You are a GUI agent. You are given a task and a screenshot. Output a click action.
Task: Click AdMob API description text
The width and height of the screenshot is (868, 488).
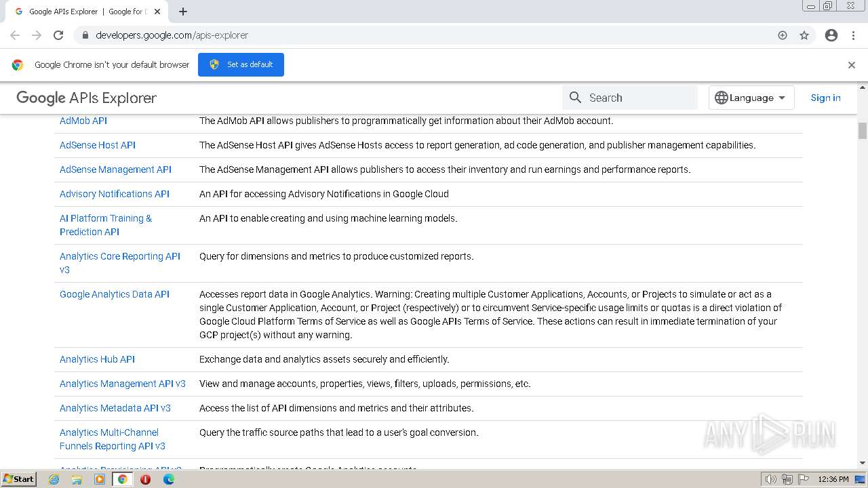click(406, 121)
